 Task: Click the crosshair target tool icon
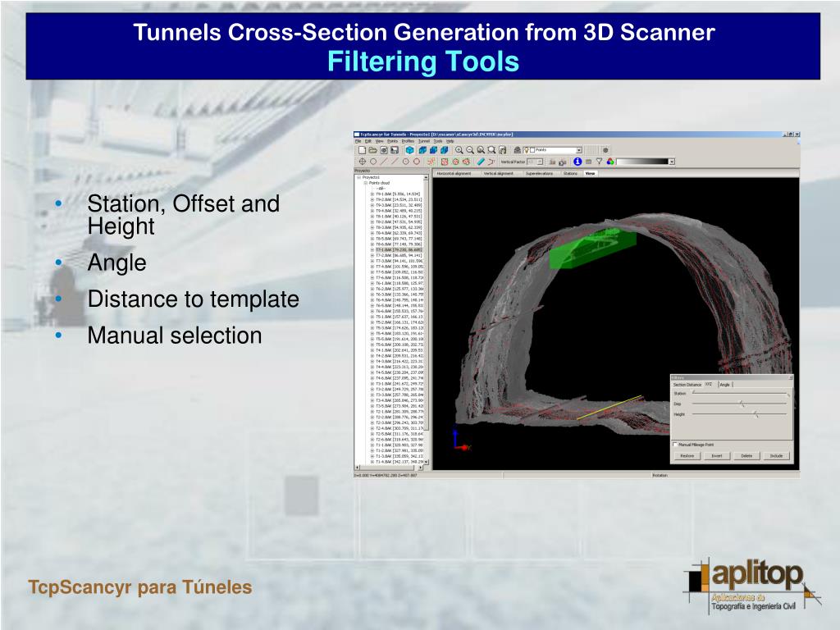point(362,162)
